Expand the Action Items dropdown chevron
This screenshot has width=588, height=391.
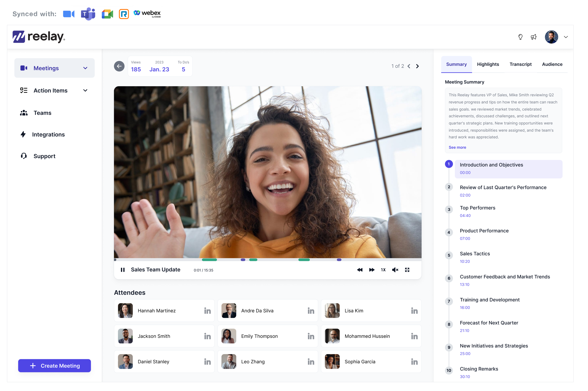click(x=85, y=91)
